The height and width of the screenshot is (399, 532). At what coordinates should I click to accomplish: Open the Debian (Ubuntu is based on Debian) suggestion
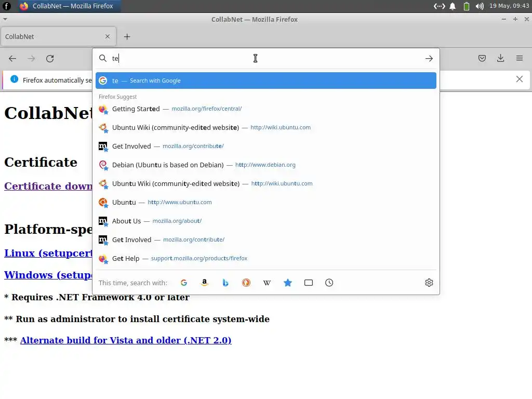click(x=266, y=165)
